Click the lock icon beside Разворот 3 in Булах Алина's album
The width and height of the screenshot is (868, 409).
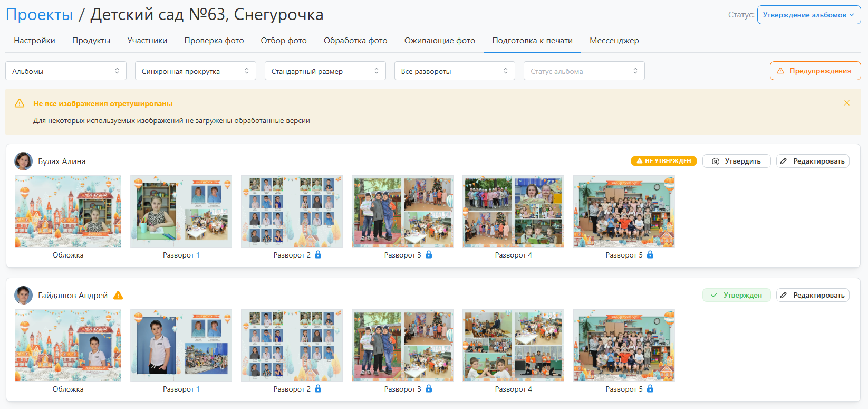[429, 255]
